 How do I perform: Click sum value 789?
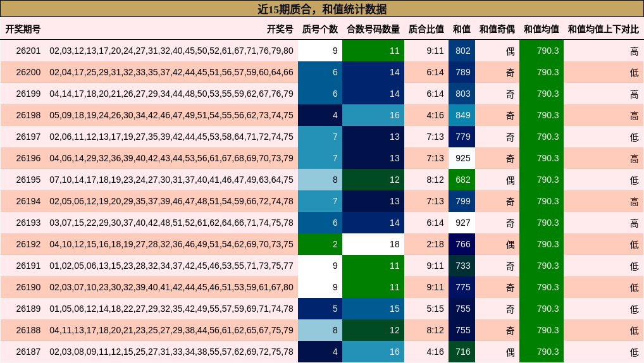(x=462, y=72)
